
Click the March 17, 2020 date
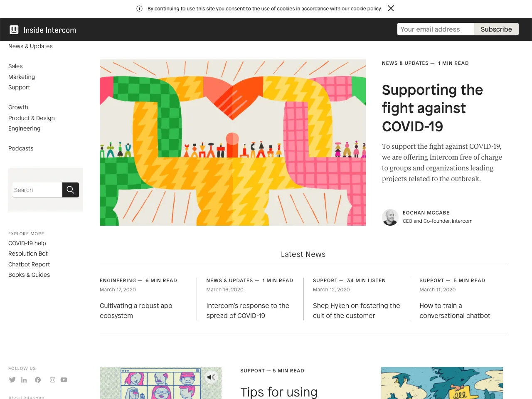[x=118, y=290]
